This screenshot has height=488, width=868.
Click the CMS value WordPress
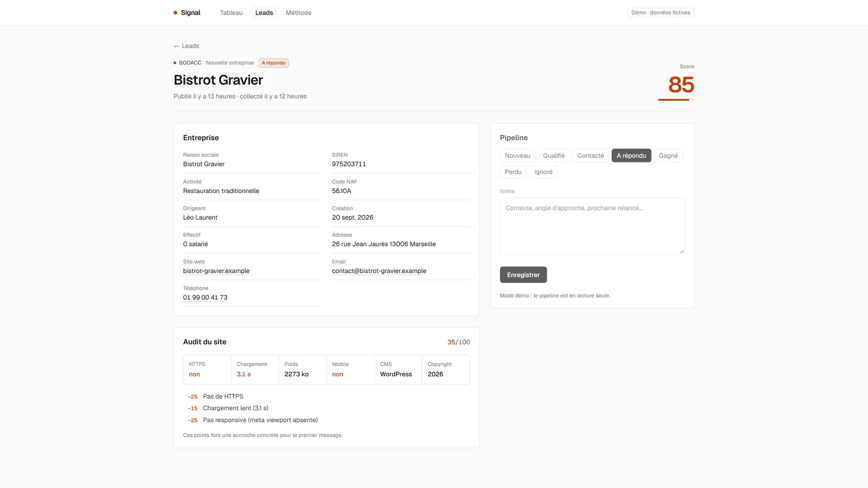coord(396,374)
